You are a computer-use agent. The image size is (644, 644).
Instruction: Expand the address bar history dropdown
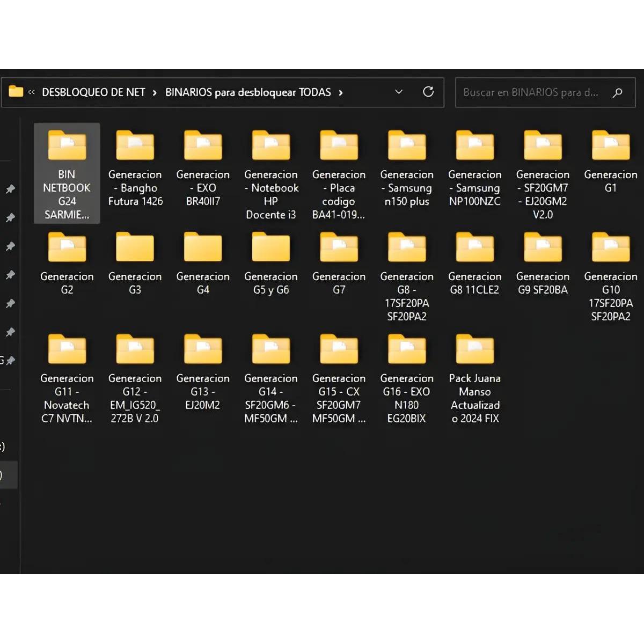coord(399,92)
